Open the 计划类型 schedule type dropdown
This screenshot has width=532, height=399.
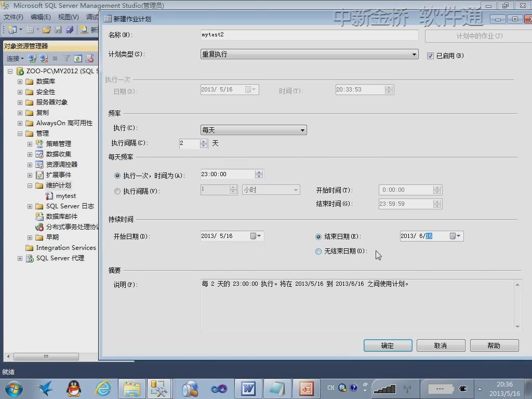310,54
